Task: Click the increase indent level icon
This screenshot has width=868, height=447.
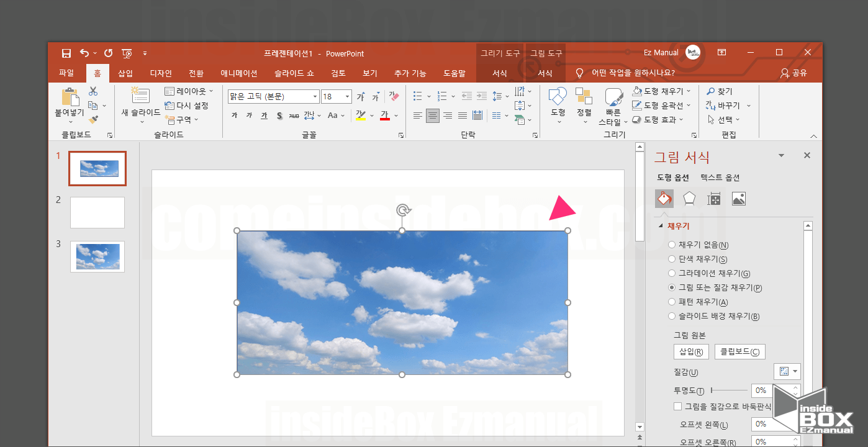Action: 482,96
